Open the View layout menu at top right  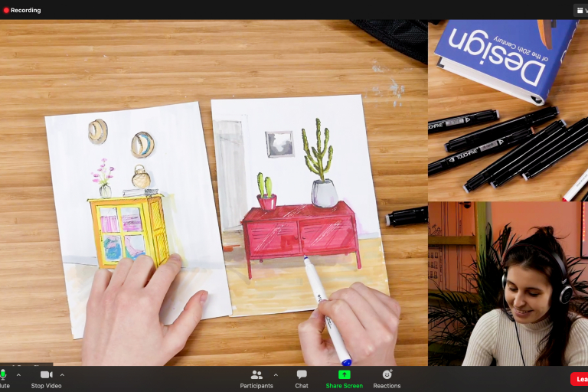[x=580, y=10]
